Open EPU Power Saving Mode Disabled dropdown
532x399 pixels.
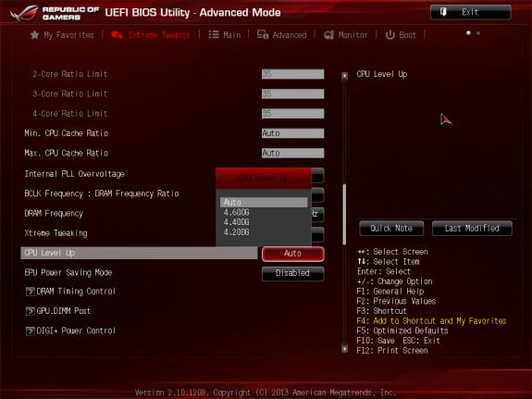tap(292, 273)
